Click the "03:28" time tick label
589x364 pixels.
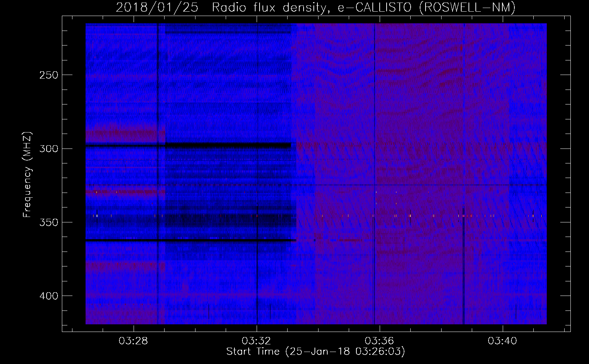coord(133,341)
